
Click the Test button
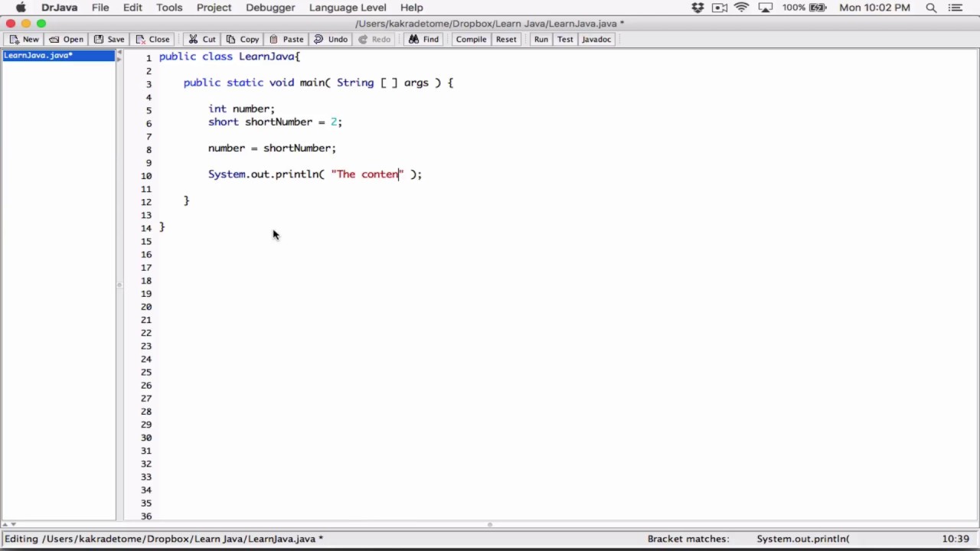click(x=565, y=39)
